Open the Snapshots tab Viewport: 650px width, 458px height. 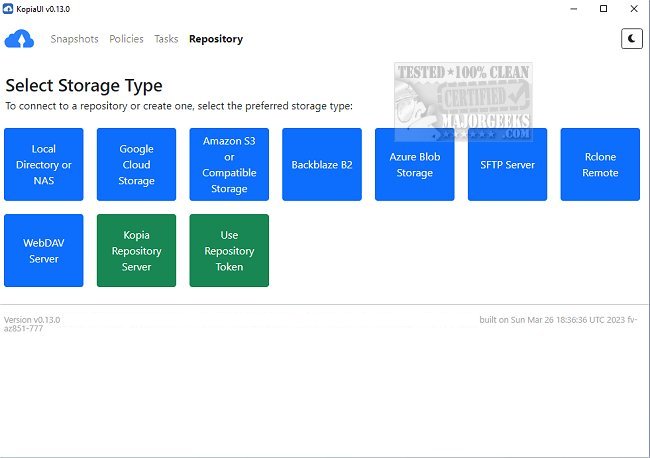click(74, 39)
